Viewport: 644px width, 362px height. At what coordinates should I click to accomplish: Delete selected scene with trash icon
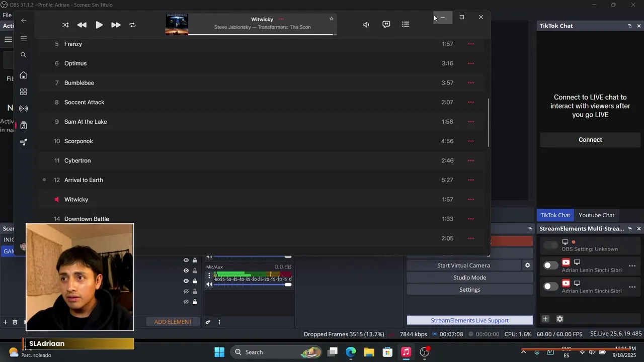point(15,322)
